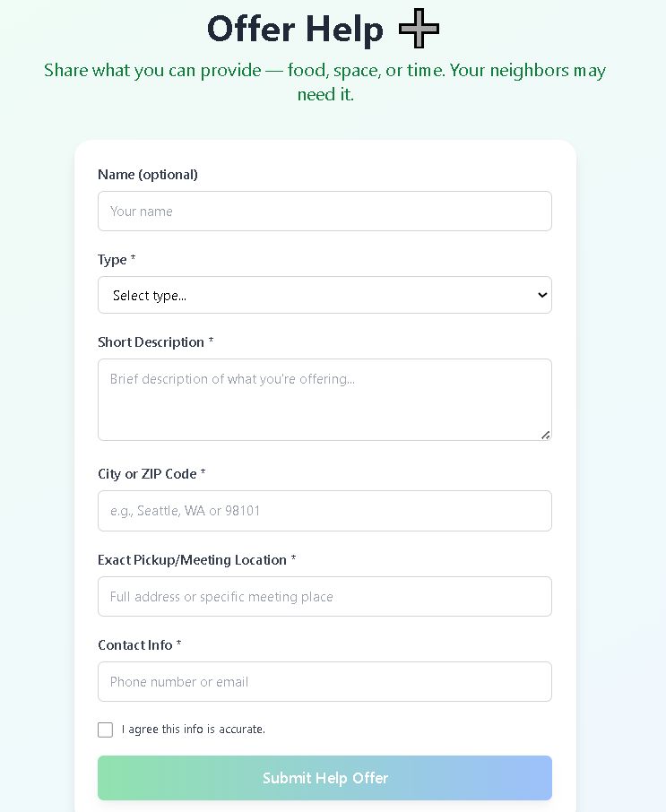Focus the 'Phone number or email' field
666x812 pixels.
pyautogui.click(x=324, y=681)
